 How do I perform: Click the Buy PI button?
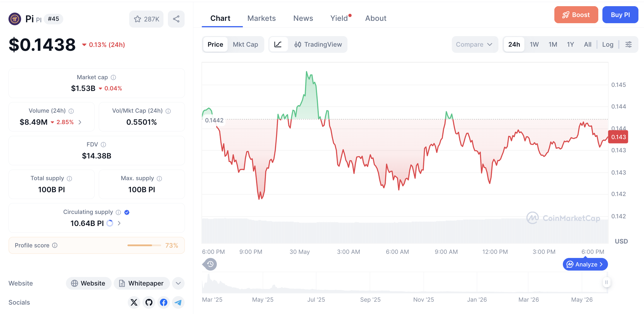point(620,15)
